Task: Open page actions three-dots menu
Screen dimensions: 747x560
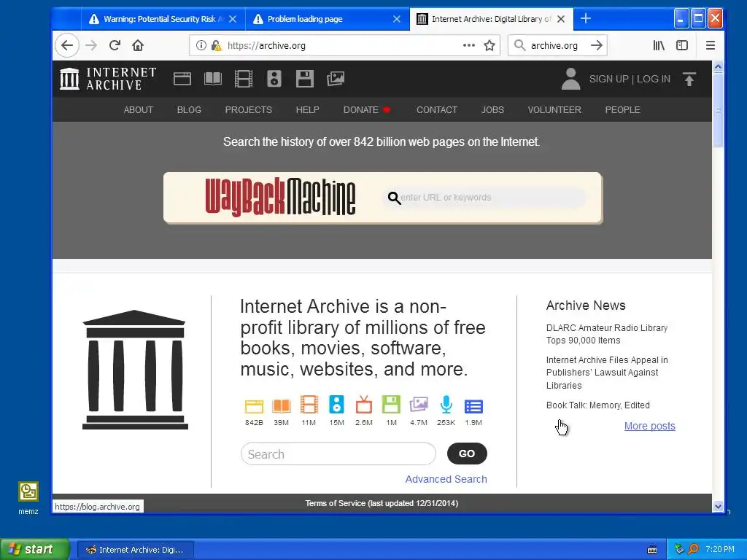Action: point(469,46)
